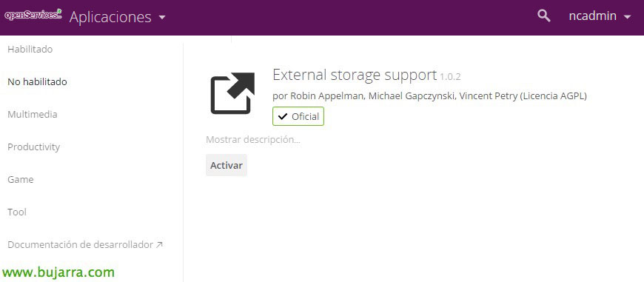Select the No habilitado category
644x282 pixels.
coord(37,81)
